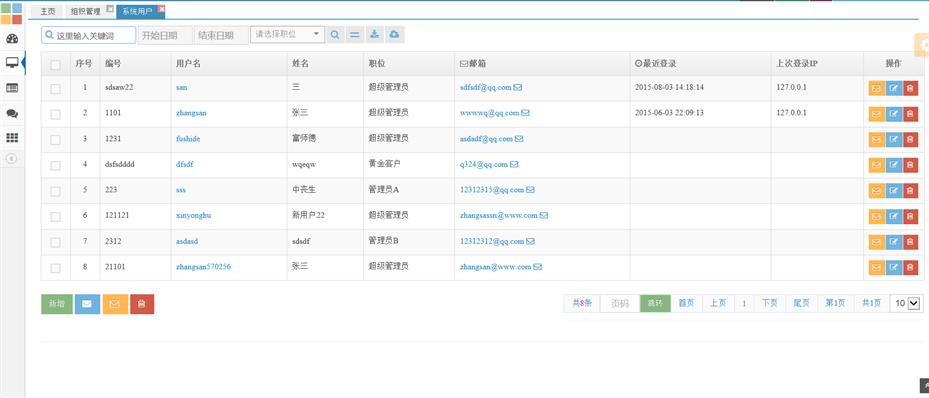Go to 尾页 in pagination

[802, 303]
